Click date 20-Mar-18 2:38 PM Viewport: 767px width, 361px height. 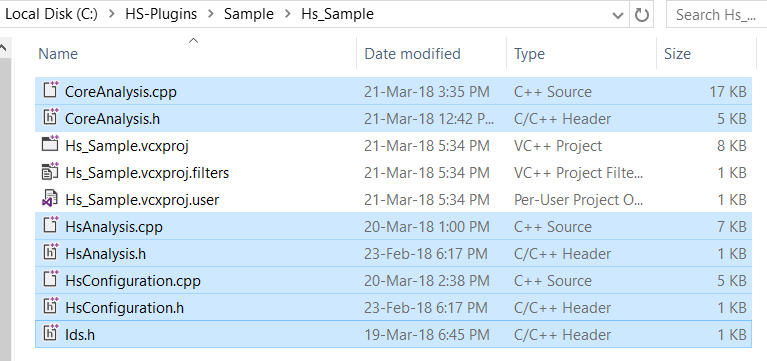click(x=427, y=281)
